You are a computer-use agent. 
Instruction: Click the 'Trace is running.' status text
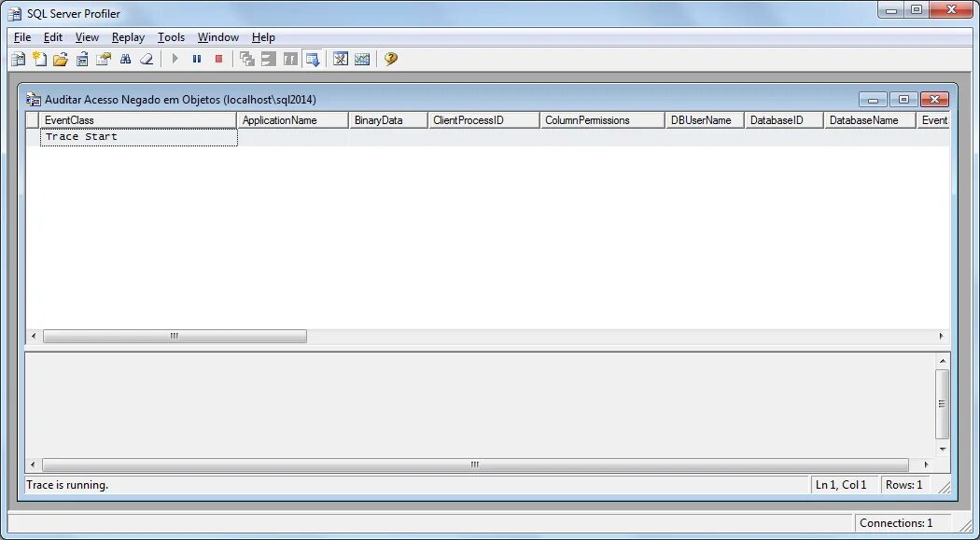coord(67,485)
